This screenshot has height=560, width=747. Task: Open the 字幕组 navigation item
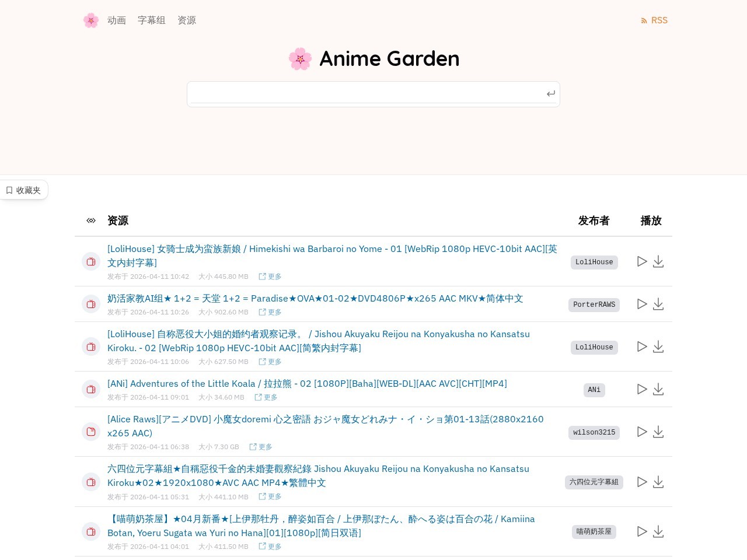point(151,20)
